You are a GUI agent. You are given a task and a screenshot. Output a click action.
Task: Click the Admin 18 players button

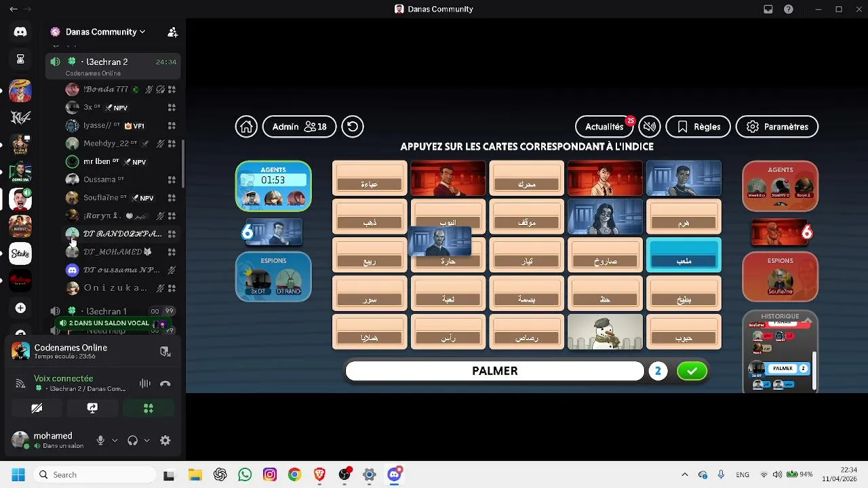point(299,127)
